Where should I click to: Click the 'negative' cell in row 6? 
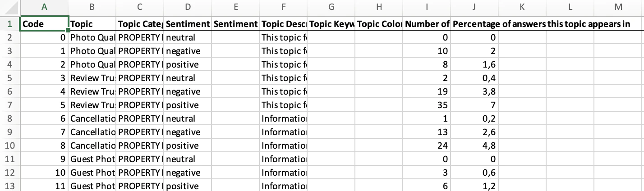pyautogui.click(x=188, y=91)
